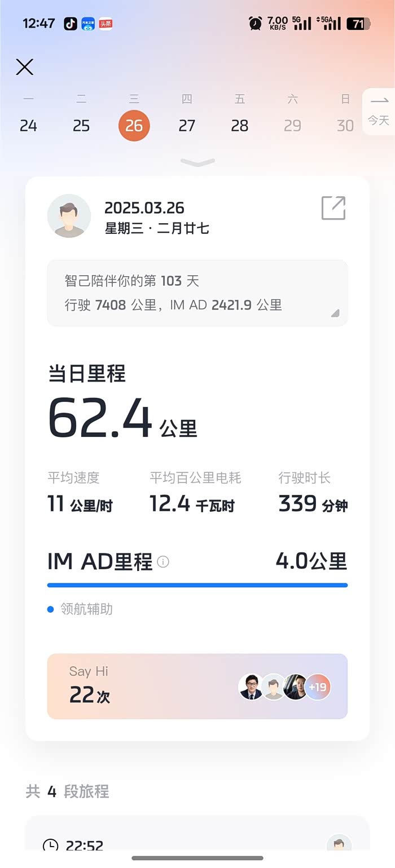
Task: Tap the 星期三 · 二月廿七 date subtitle
Action: coord(157,228)
